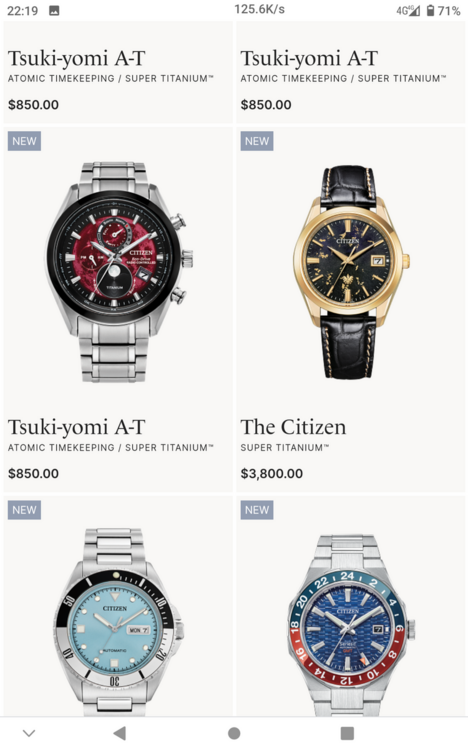This screenshot has height=750, width=468.
Task: Open blue GMT bezel watch image
Action: (x=350, y=624)
